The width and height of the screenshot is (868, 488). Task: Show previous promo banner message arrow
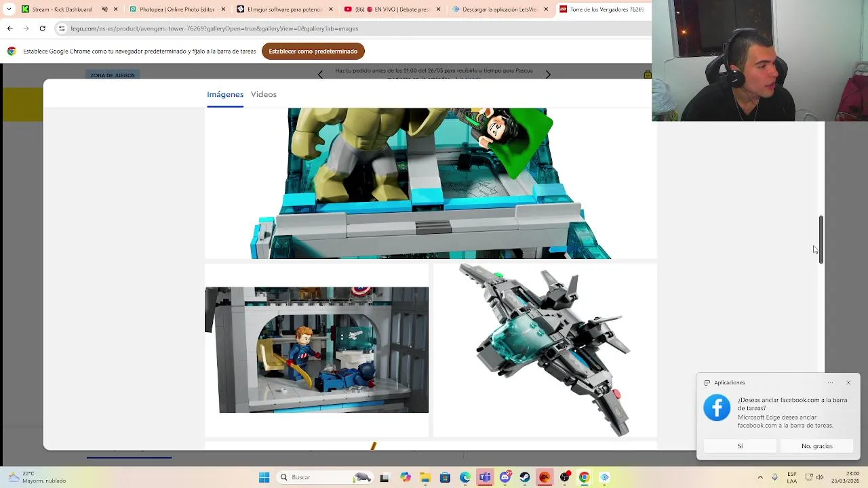click(x=320, y=75)
